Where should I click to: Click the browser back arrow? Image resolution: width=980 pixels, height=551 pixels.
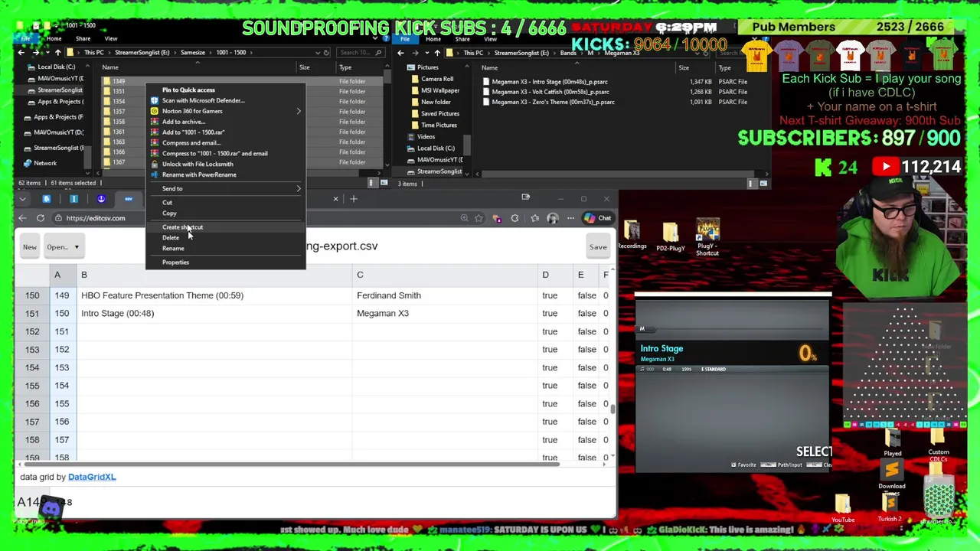pyautogui.click(x=22, y=218)
